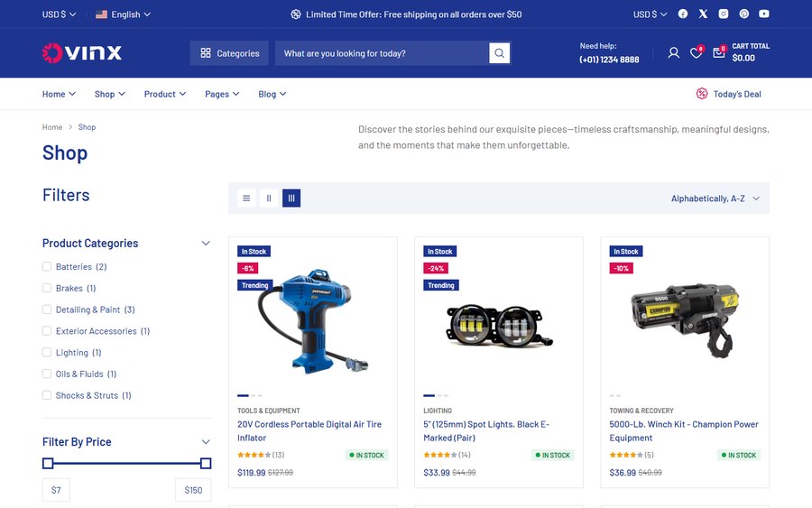812x508 pixels.
Task: Click the $119.99 price
Action: pyautogui.click(x=251, y=472)
